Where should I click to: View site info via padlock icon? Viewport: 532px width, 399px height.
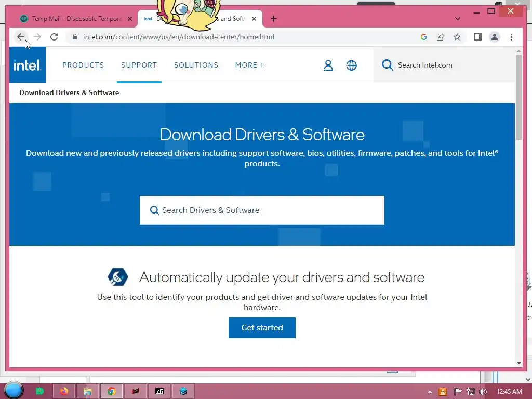click(x=75, y=37)
